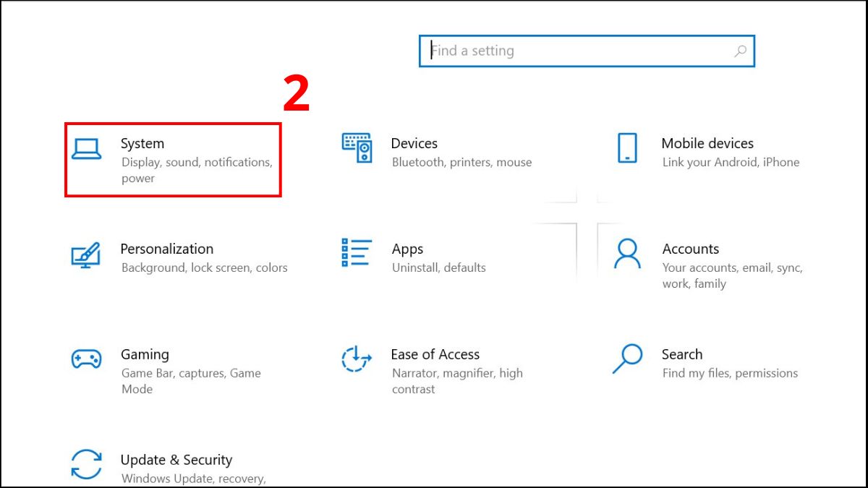The image size is (868, 488).
Task: Go to Accounts settings
Action: (x=691, y=249)
